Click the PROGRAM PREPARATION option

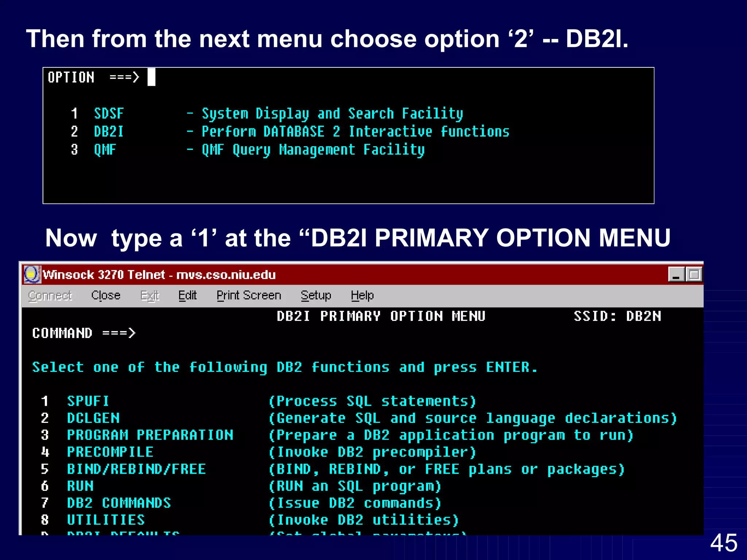pos(150,435)
